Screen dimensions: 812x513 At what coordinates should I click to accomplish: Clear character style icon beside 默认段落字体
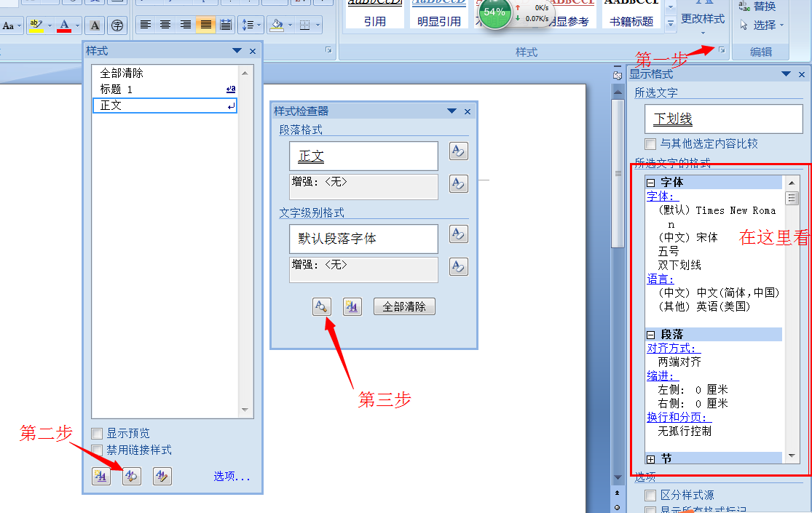click(x=458, y=234)
